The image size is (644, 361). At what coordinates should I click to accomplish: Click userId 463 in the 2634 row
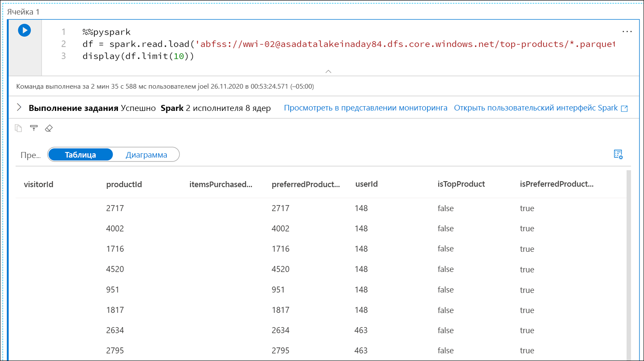[x=361, y=331]
